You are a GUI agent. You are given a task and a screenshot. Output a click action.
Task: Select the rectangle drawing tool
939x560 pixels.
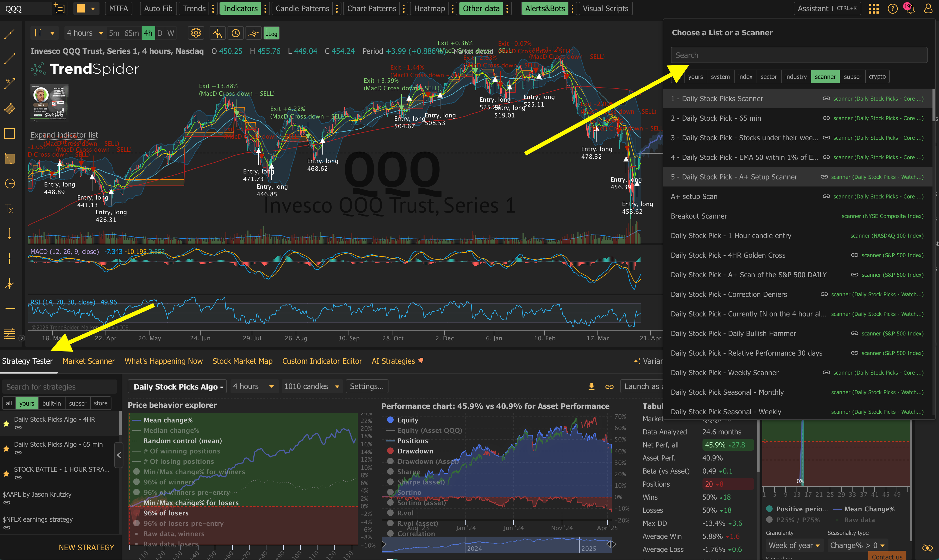[10, 133]
